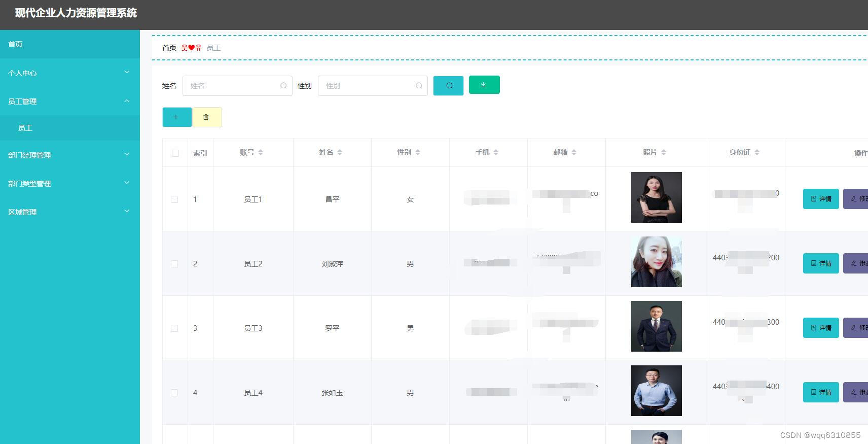Open photo thumbnail of 刘淑萍
868x444 pixels.
coord(657,262)
